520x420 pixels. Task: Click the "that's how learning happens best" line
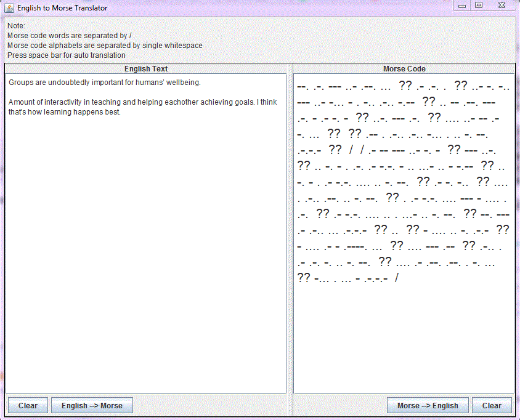64,112
